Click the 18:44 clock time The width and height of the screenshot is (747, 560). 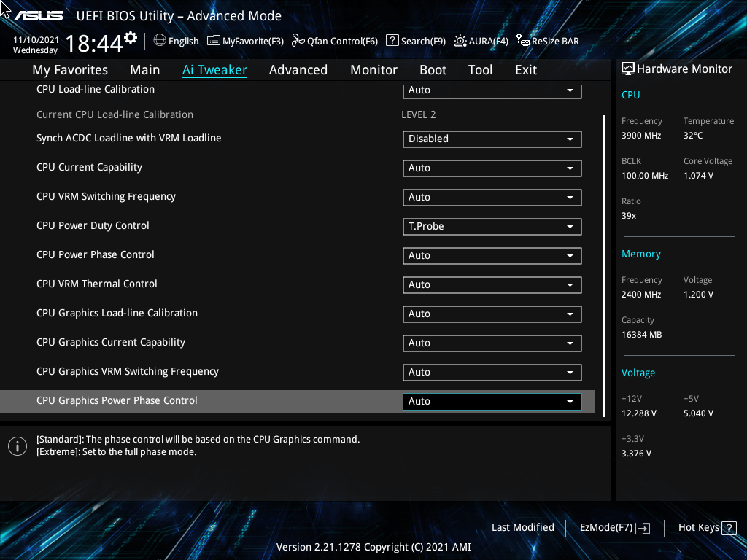pyautogui.click(x=94, y=44)
